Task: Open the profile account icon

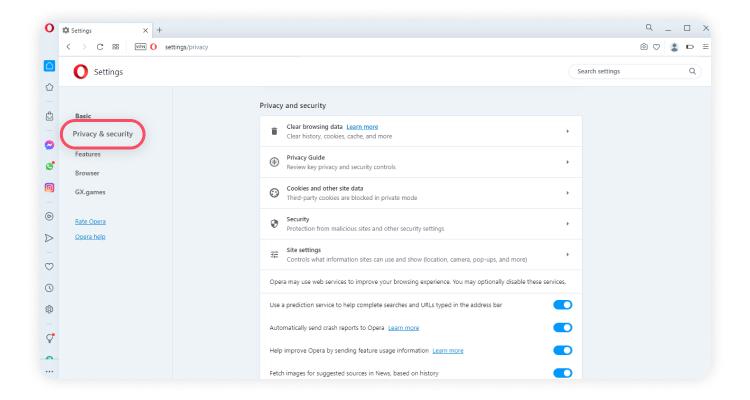Action: tap(674, 47)
